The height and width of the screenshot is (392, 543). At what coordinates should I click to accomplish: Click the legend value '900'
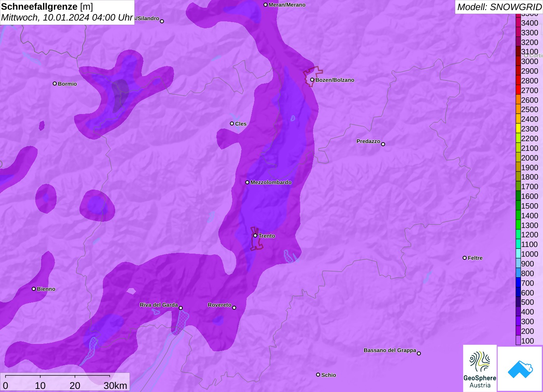tap(527, 264)
